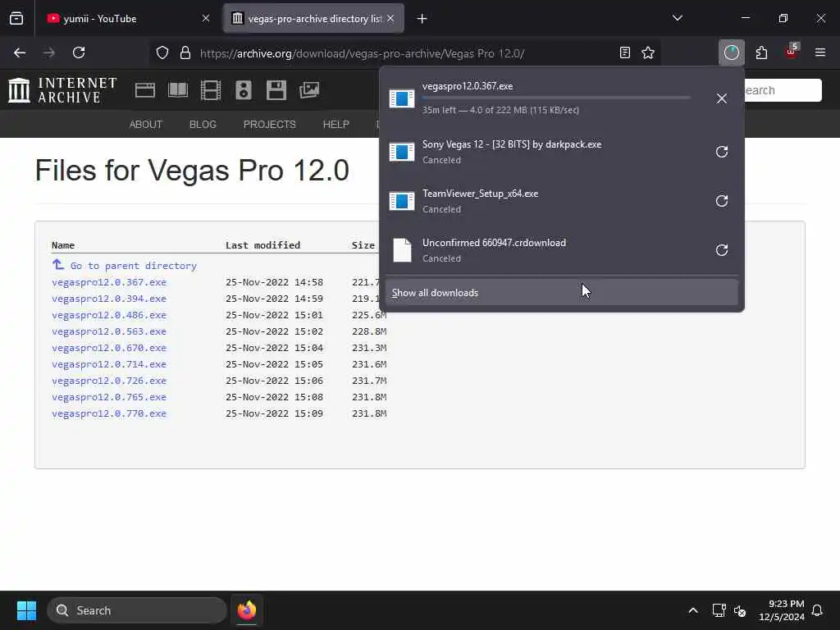Go back to the previous page
The width and height of the screenshot is (840, 630).
20,52
